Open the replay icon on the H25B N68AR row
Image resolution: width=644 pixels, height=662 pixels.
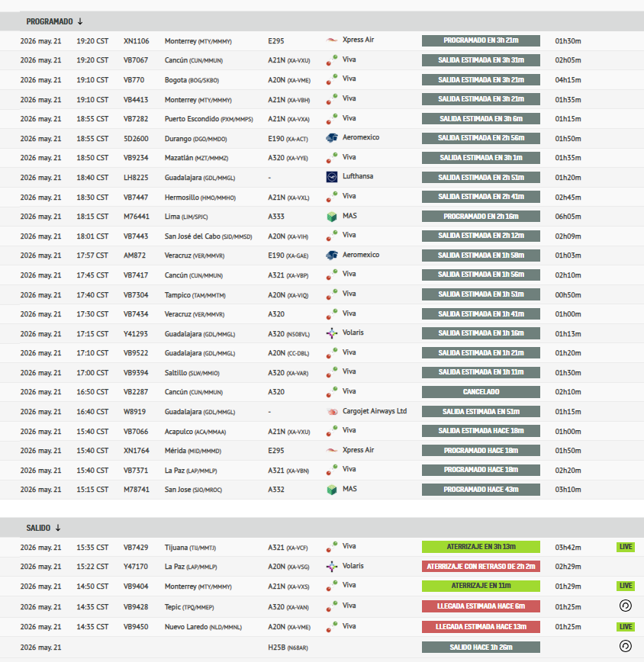[626, 647]
